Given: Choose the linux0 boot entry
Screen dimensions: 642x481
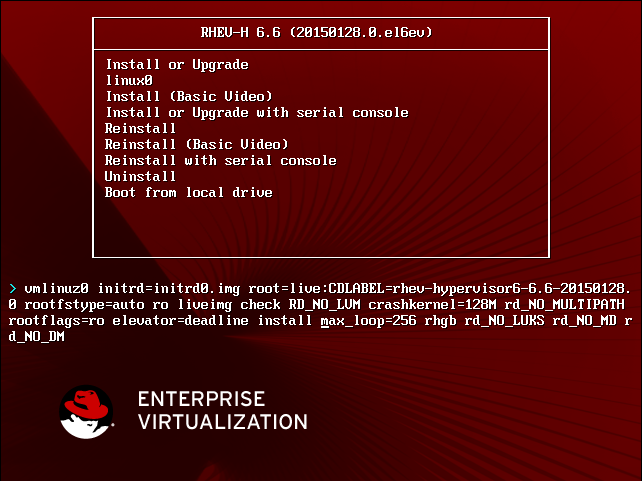Looking at the screenshot, I should 129,80.
